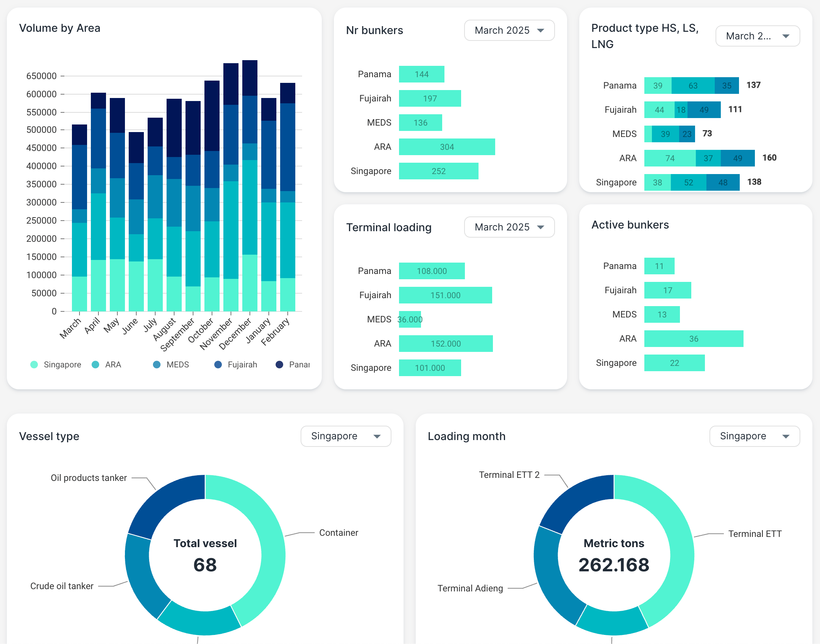
Task: Open Loading month Singapore dropdown
Action: tap(755, 436)
